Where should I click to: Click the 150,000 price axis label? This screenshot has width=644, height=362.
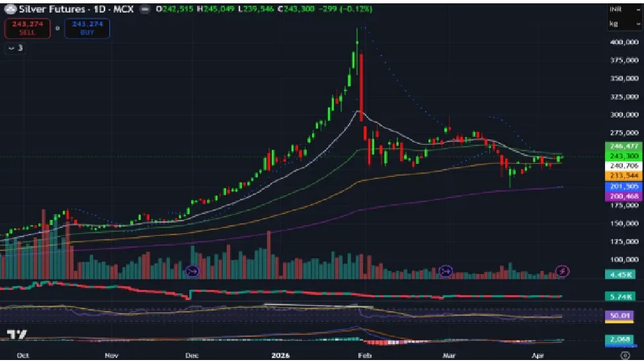[x=624, y=223]
